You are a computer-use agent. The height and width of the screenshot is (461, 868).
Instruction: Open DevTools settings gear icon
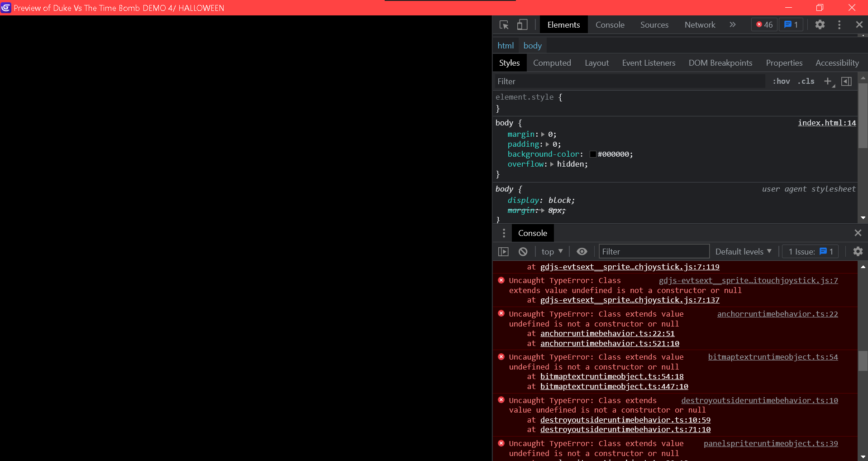[820, 25]
